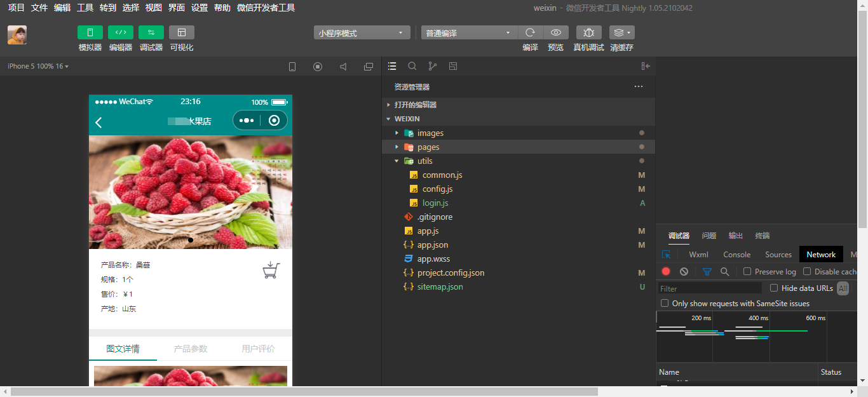
Task: Open search in the explorer sidebar
Action: pos(412,66)
